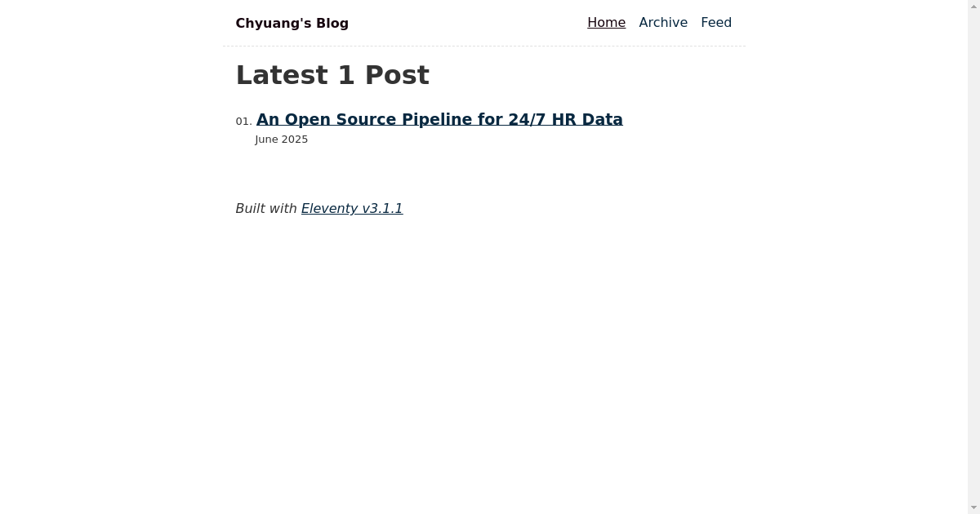Click the word Eleventy in the footer
980x514 pixels.
click(329, 209)
